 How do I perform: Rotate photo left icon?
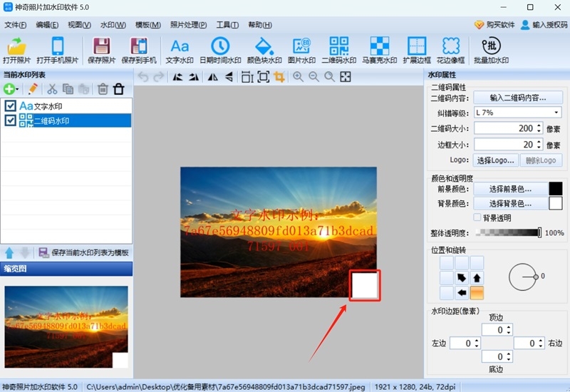(x=177, y=77)
